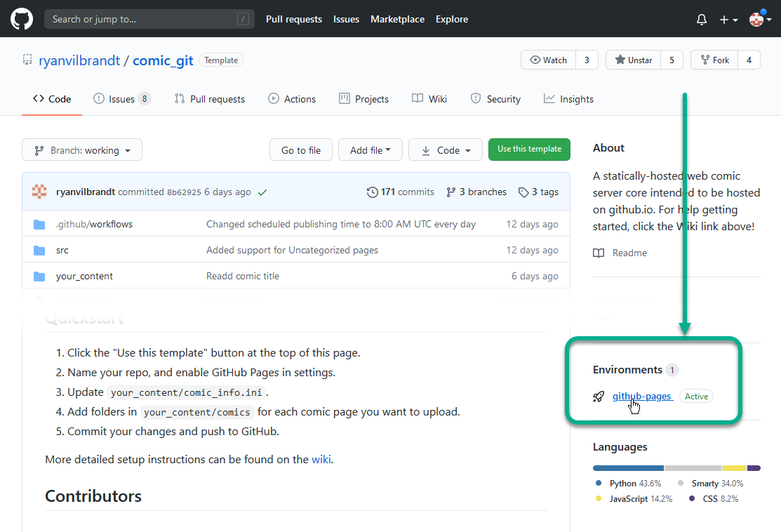Screen dimensions: 781x532
Task: Click folder icon beside src
Action: [x=39, y=251]
